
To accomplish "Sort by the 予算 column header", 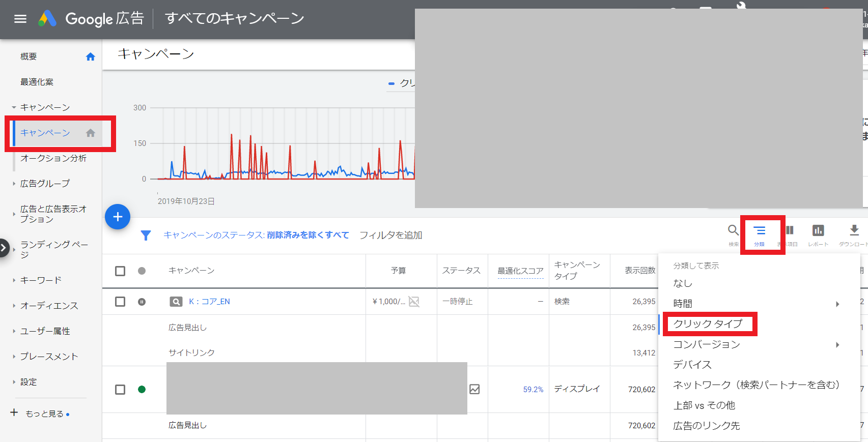I will pyautogui.click(x=398, y=271).
